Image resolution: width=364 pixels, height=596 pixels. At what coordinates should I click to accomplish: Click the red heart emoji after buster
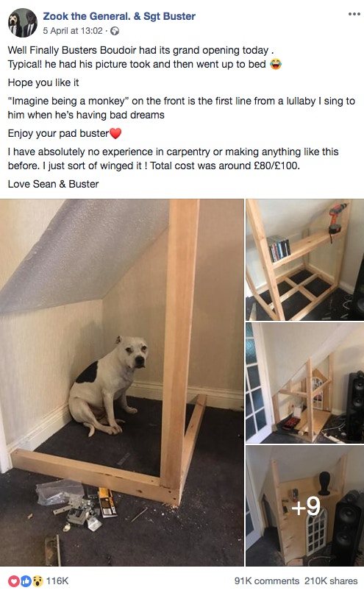click(115, 133)
